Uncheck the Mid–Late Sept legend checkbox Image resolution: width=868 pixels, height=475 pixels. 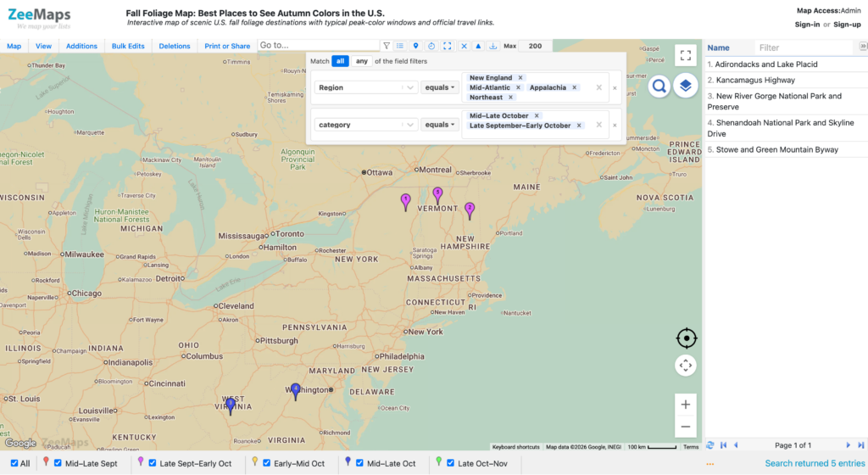tap(58, 463)
